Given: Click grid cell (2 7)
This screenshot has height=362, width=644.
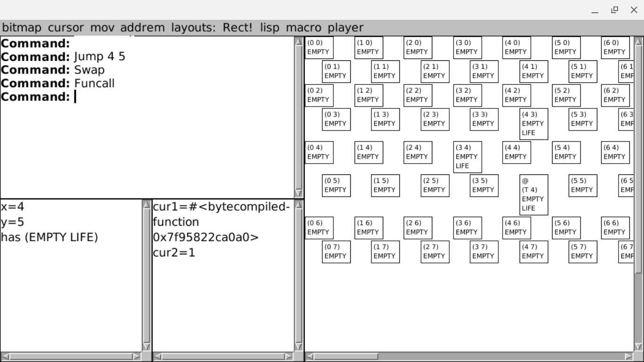Looking at the screenshot, I should click(435, 252).
